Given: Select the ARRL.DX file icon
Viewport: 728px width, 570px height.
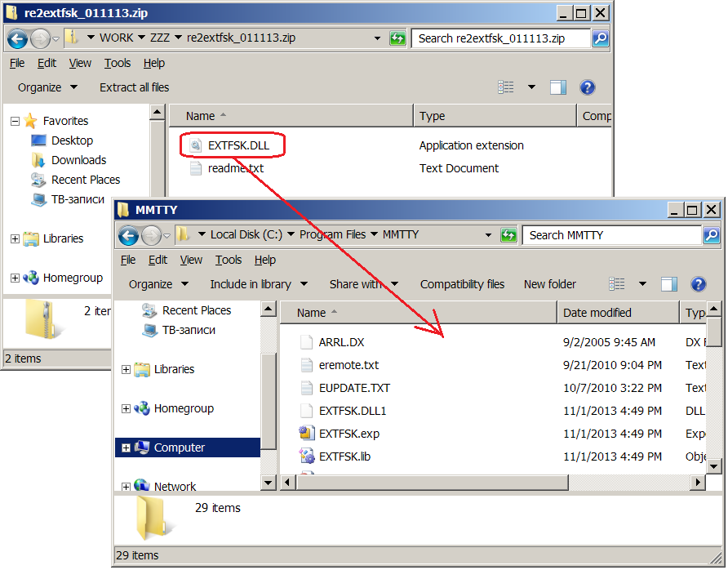Looking at the screenshot, I should tap(306, 342).
